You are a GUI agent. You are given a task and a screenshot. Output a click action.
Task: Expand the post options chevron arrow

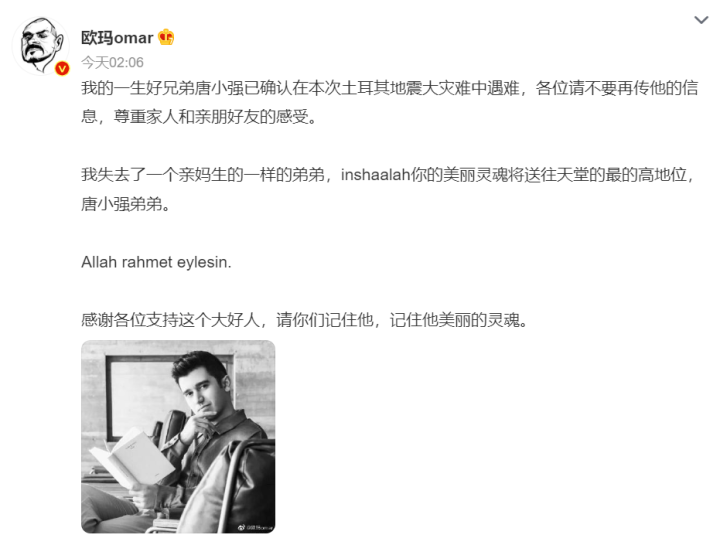coord(701,20)
